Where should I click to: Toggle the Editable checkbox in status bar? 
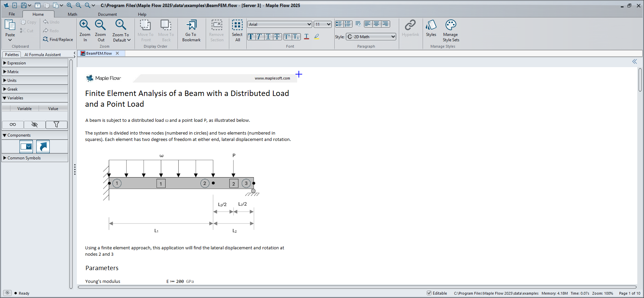(429, 293)
